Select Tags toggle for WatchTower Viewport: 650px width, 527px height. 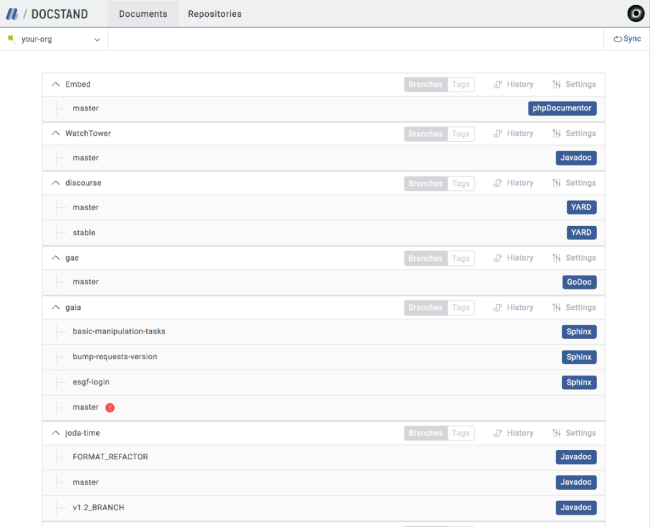coord(461,134)
